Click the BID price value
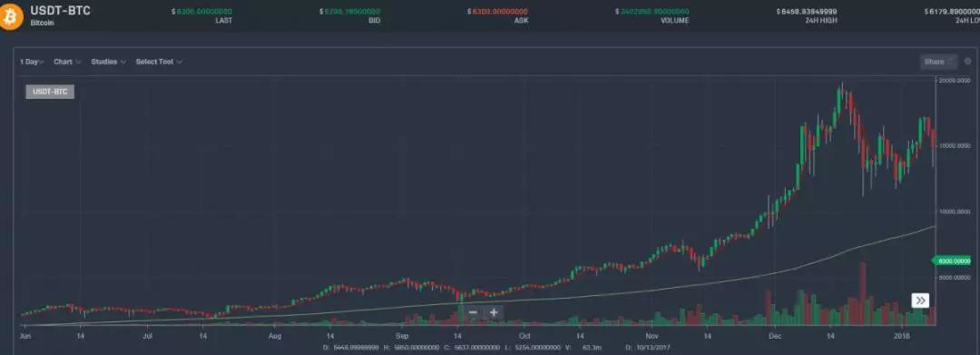Image resolution: width=980 pixels, height=355 pixels. (x=349, y=12)
